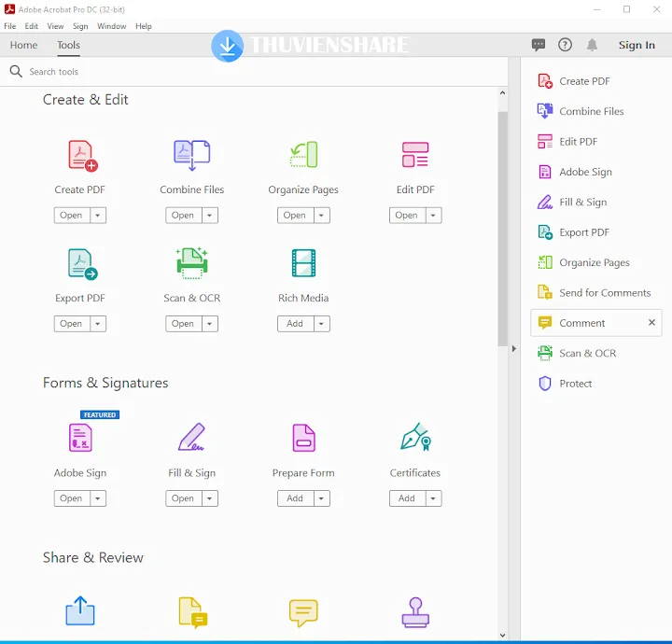This screenshot has height=644, width=672.
Task: Open the notifications bell icon
Action: click(592, 45)
